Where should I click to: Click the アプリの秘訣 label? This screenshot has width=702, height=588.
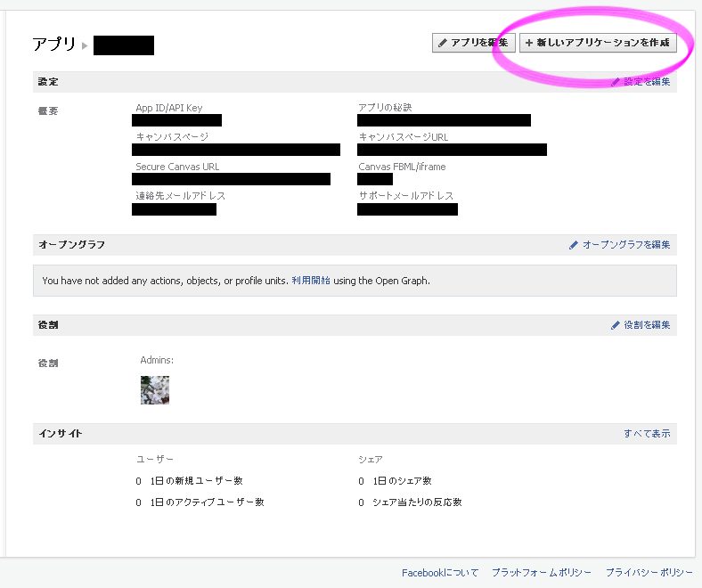[x=385, y=108]
